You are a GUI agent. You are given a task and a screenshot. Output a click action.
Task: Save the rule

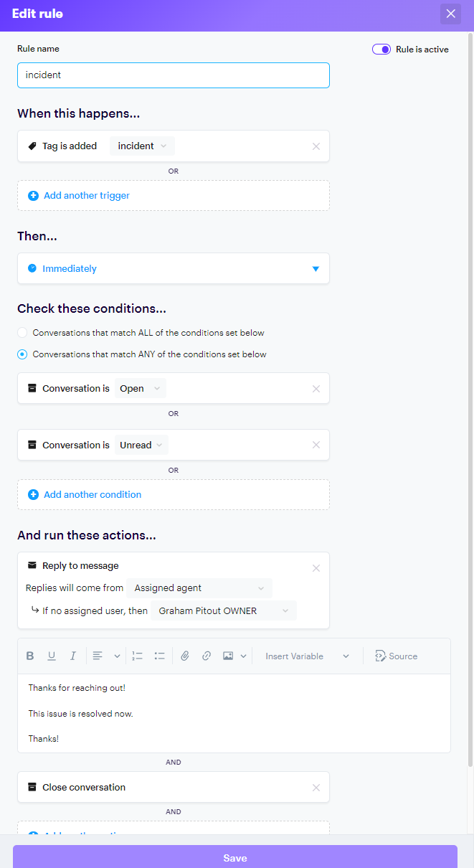(235, 857)
